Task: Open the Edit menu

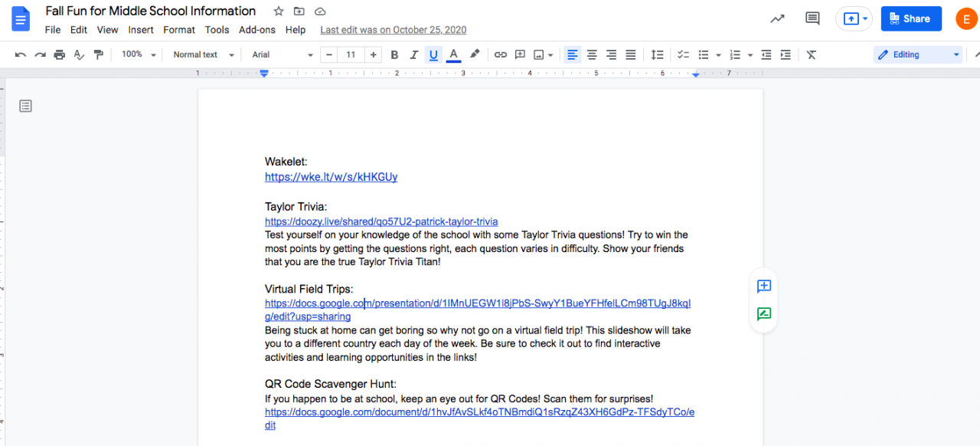Action: click(x=79, y=30)
